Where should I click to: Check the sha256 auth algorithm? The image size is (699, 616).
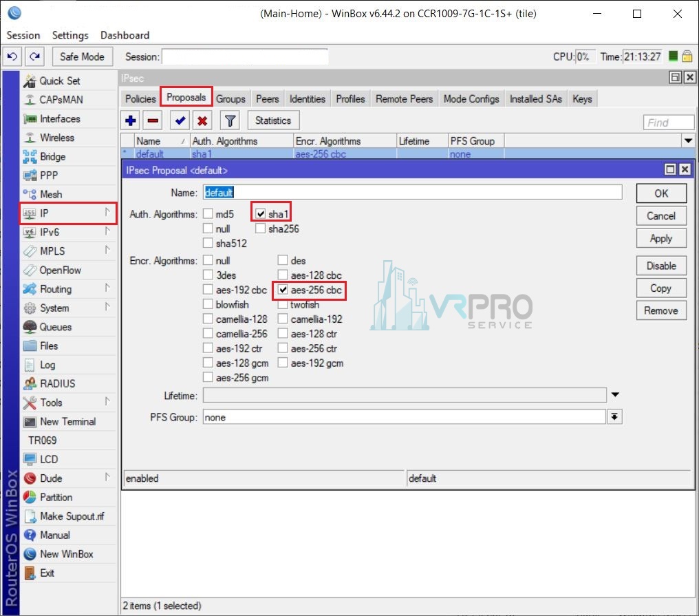coord(260,229)
